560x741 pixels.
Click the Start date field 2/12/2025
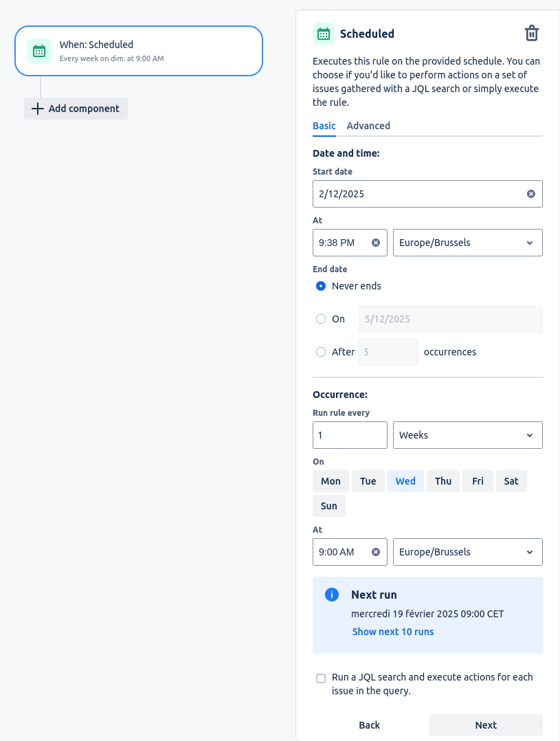click(x=427, y=194)
